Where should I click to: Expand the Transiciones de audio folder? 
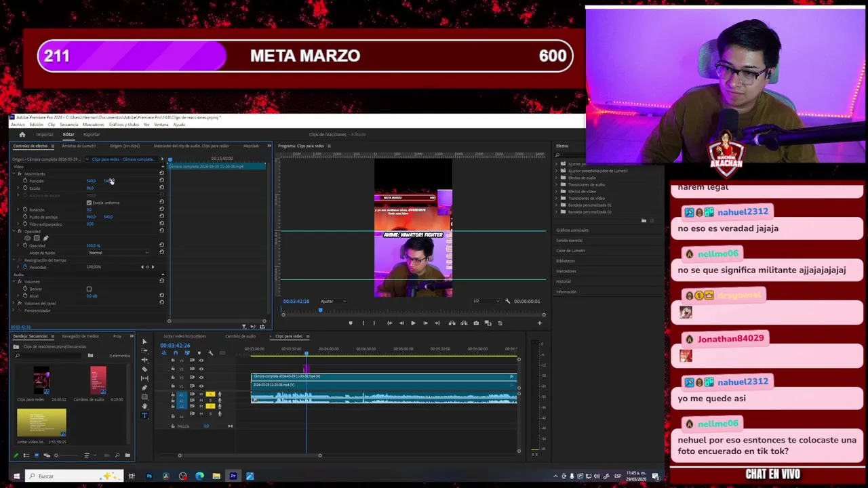tap(557, 184)
